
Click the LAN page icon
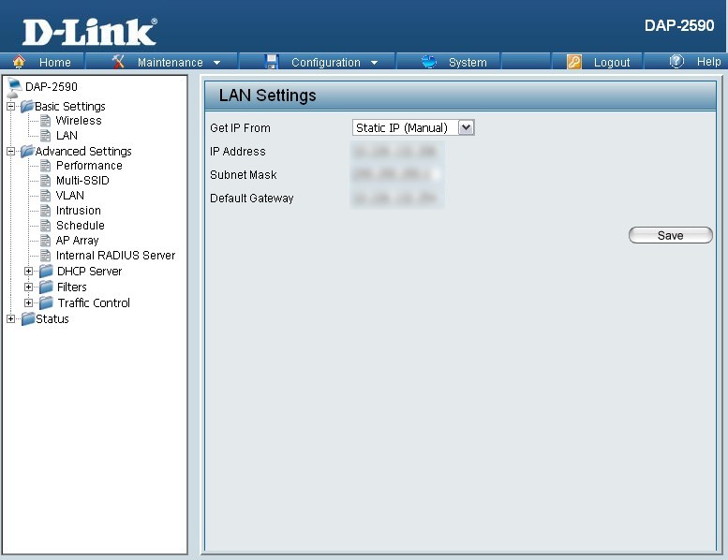[x=45, y=136]
